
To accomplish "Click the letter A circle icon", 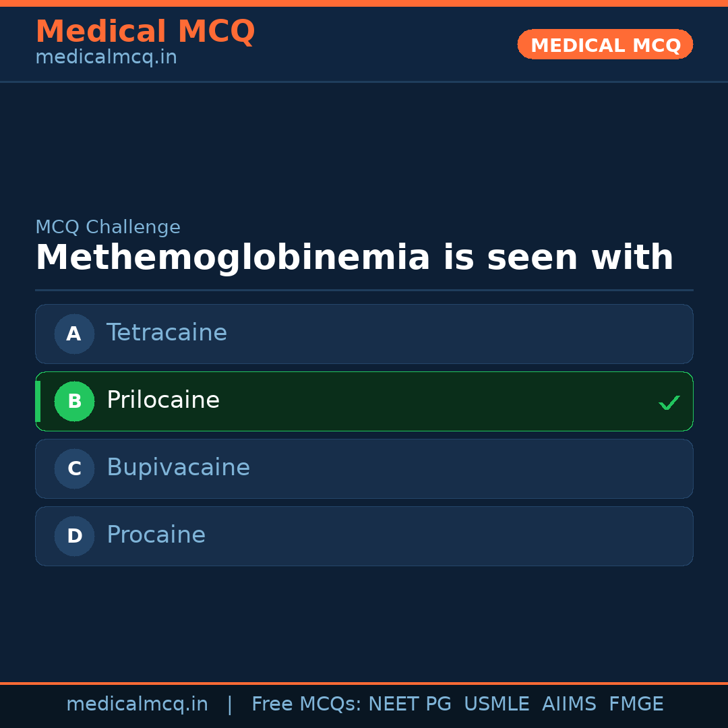I will click(74, 334).
